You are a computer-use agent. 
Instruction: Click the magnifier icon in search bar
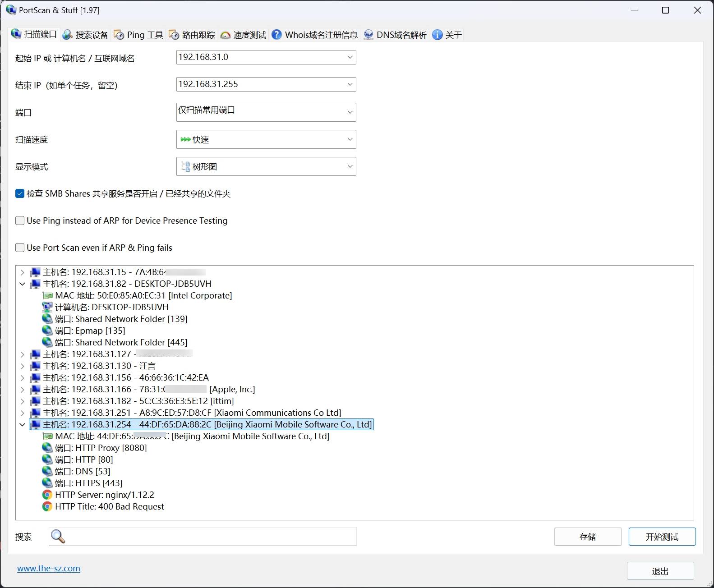[58, 537]
